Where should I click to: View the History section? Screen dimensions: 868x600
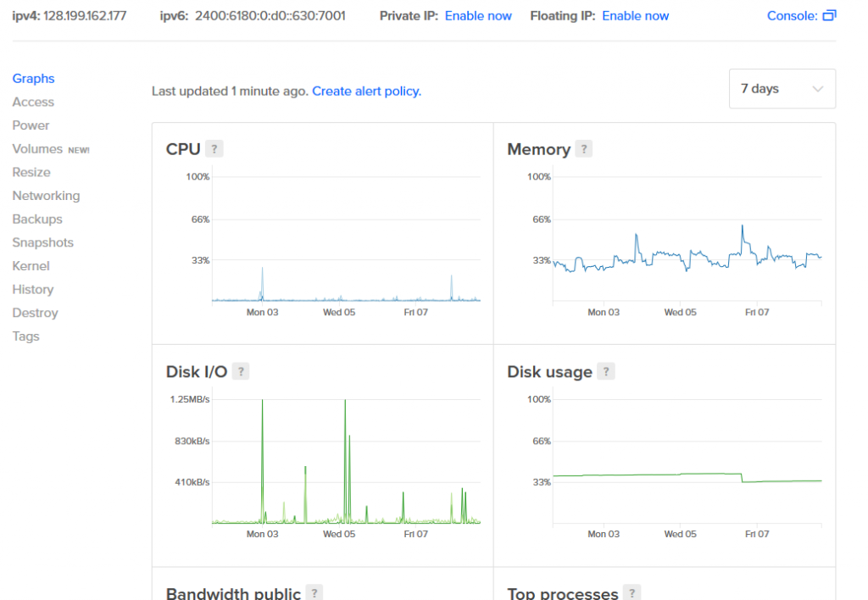coord(33,290)
